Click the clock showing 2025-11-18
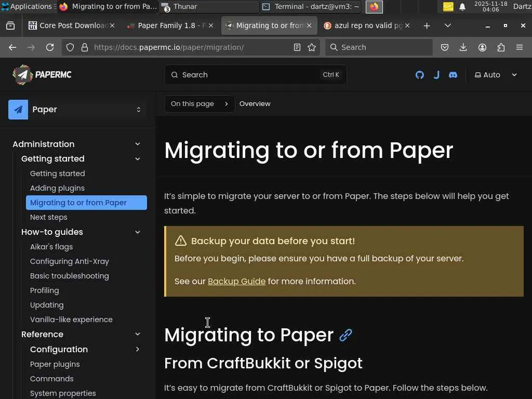 tap(490, 6)
